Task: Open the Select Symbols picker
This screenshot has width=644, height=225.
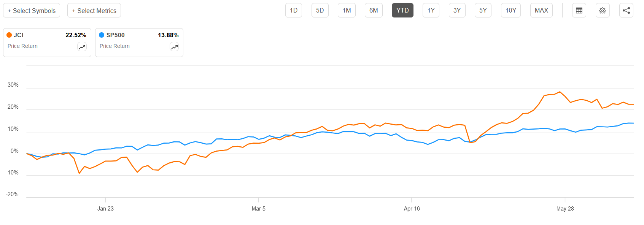Action: (x=32, y=10)
